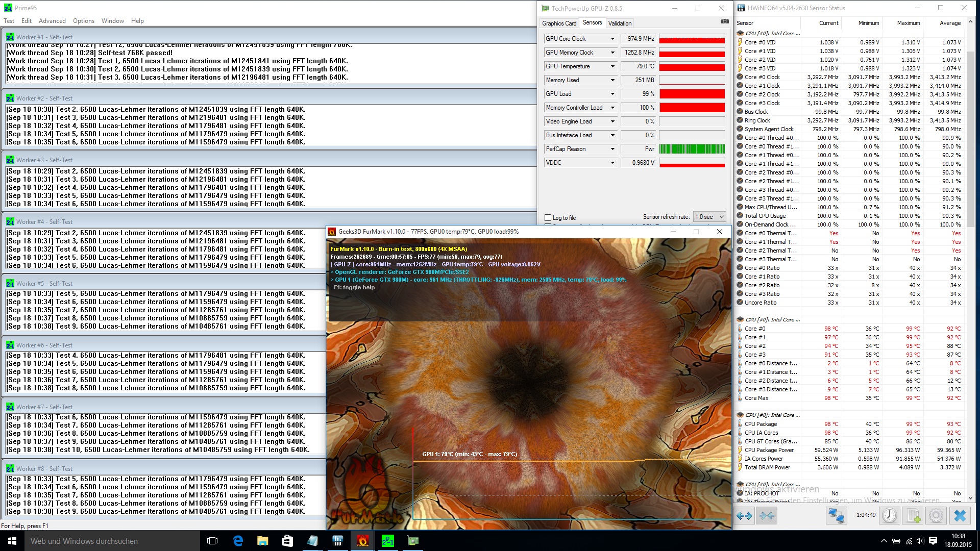This screenshot has width=980, height=551.
Task: Click FurMark title bar icon
Action: pos(332,232)
